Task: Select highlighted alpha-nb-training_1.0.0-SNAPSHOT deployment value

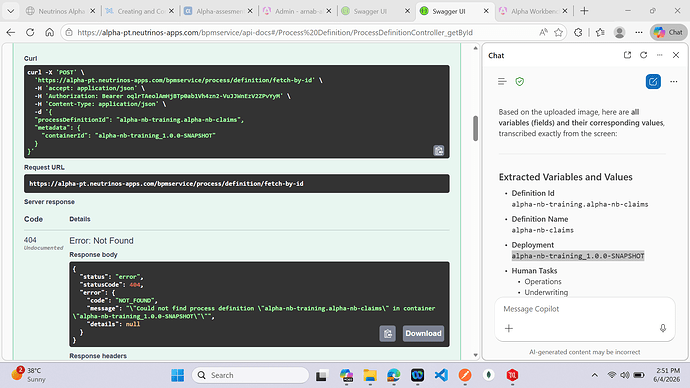Action: pyautogui.click(x=578, y=256)
